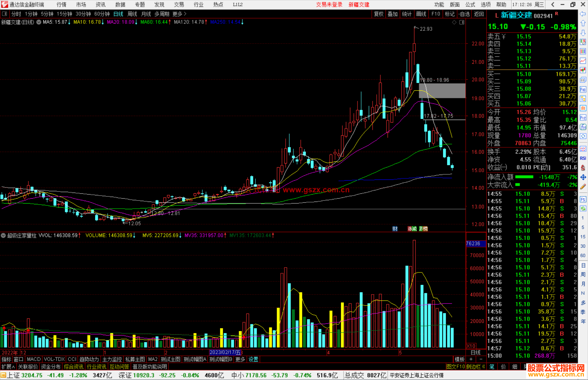
Task: Open the f(x) formula icon
Action: coord(583,127)
